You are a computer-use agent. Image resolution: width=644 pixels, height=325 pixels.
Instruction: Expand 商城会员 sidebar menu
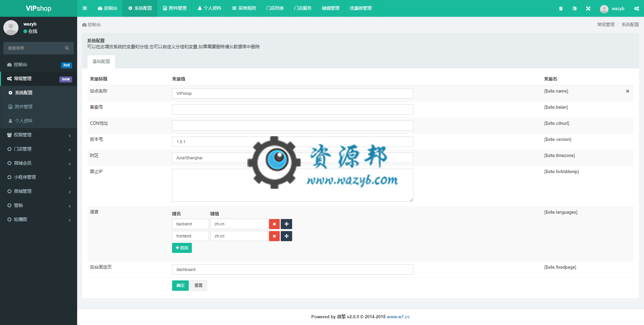pyautogui.click(x=39, y=163)
